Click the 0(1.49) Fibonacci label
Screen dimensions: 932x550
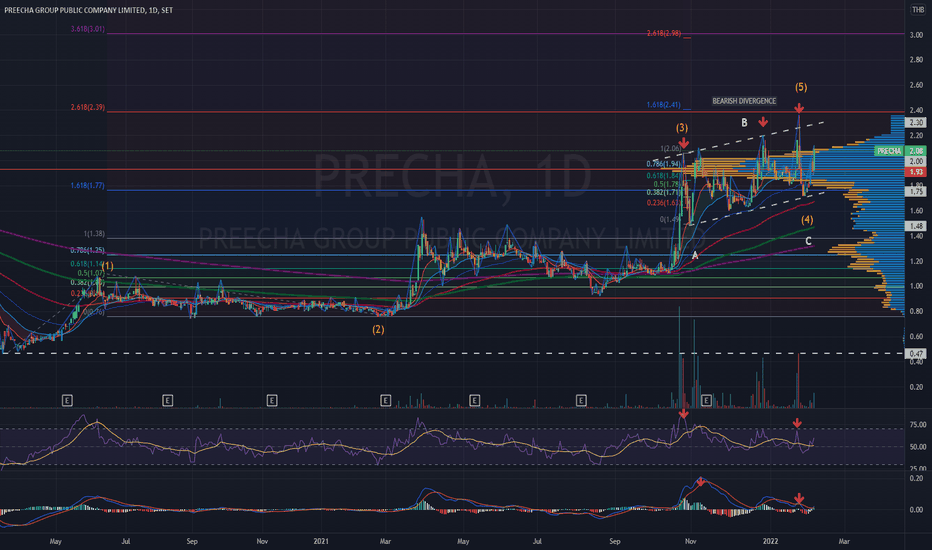[670, 219]
